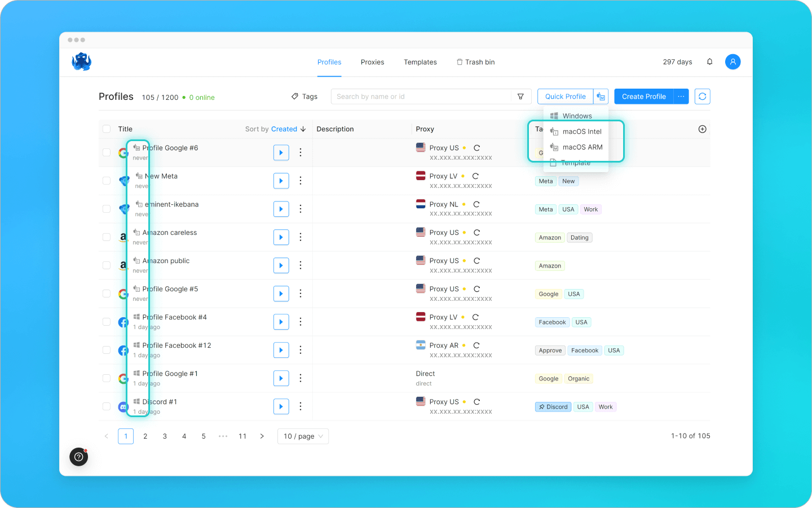Select the checkbox for Profile Google #6
Screen dimensions: 812x508
[107, 152]
